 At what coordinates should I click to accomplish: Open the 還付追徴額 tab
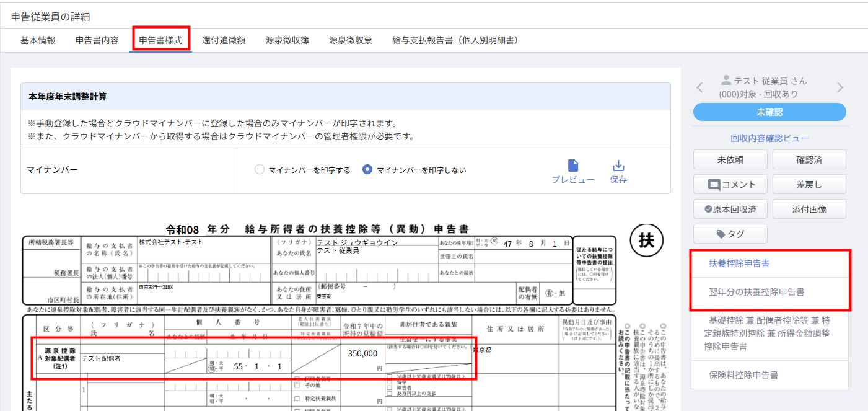(224, 40)
